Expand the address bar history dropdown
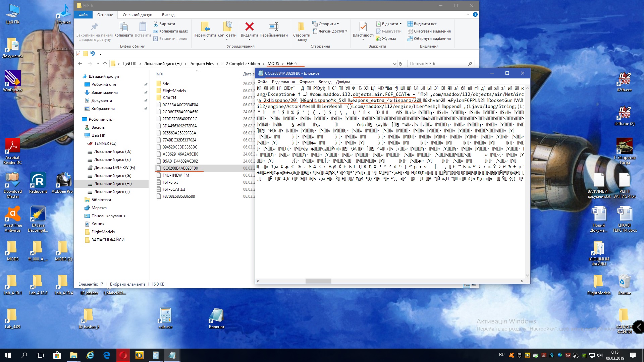This screenshot has width=644, height=362. tap(394, 64)
